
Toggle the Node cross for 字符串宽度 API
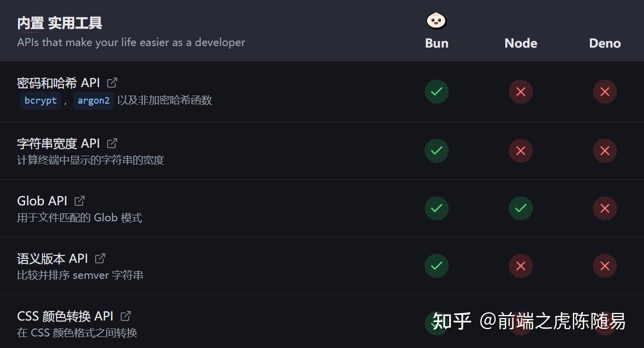[520, 150]
